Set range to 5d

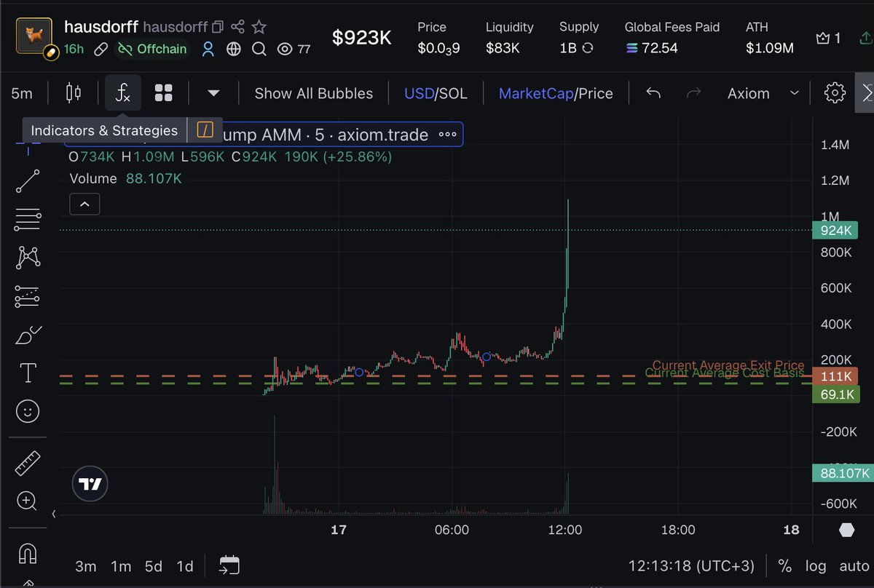coord(154,566)
